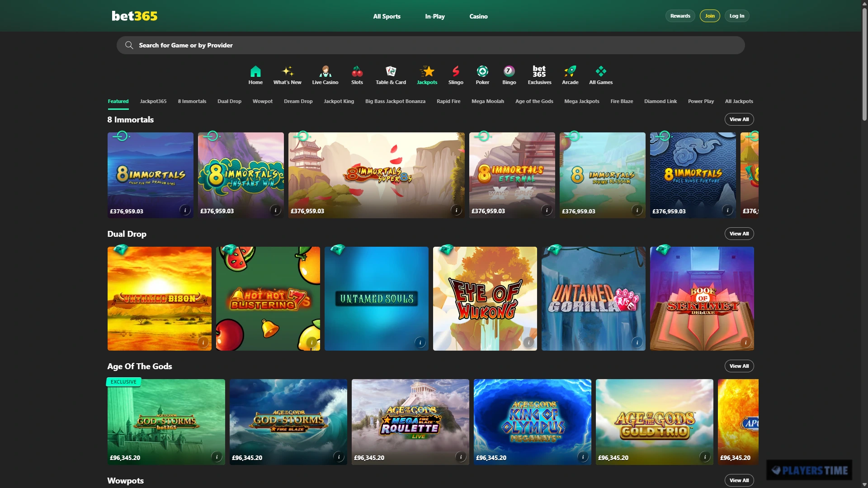
Task: Open the Live Casino dealer icon
Action: click(325, 71)
